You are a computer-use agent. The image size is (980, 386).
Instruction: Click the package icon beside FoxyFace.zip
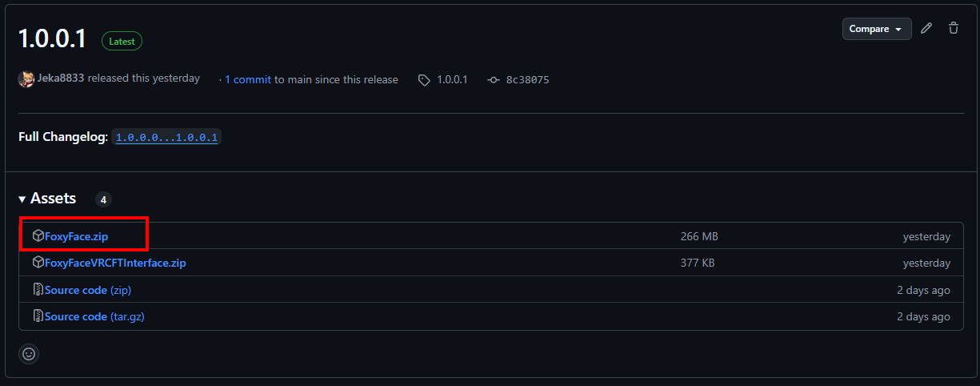pyautogui.click(x=38, y=236)
